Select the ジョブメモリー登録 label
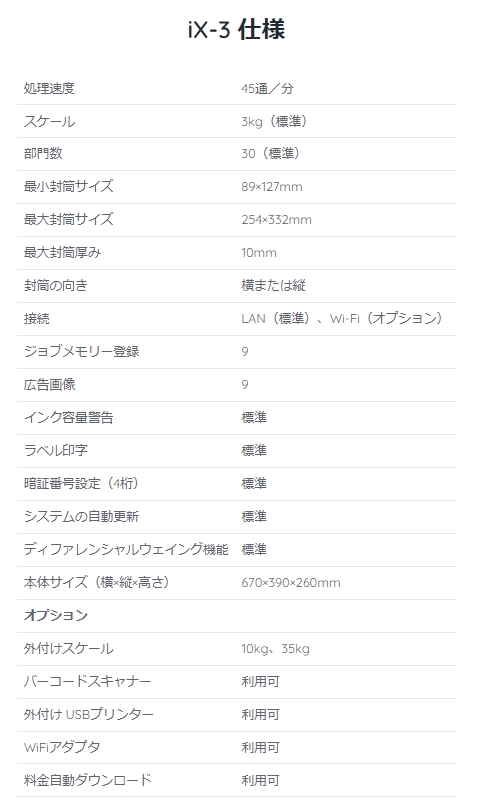The image size is (480, 812). (81, 352)
